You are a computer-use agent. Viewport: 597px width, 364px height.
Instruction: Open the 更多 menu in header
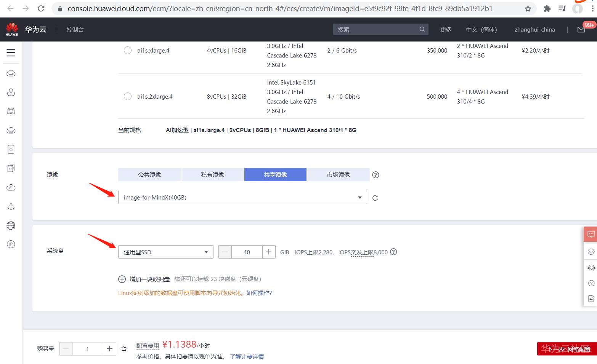pos(446,30)
